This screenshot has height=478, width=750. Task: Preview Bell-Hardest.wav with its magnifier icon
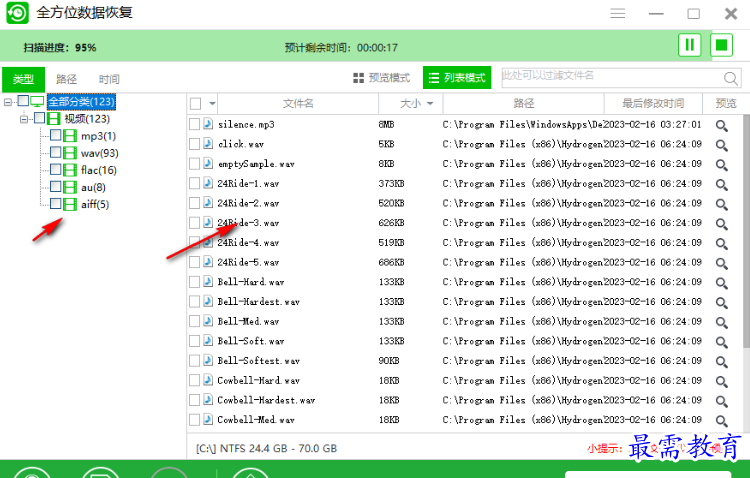(721, 302)
